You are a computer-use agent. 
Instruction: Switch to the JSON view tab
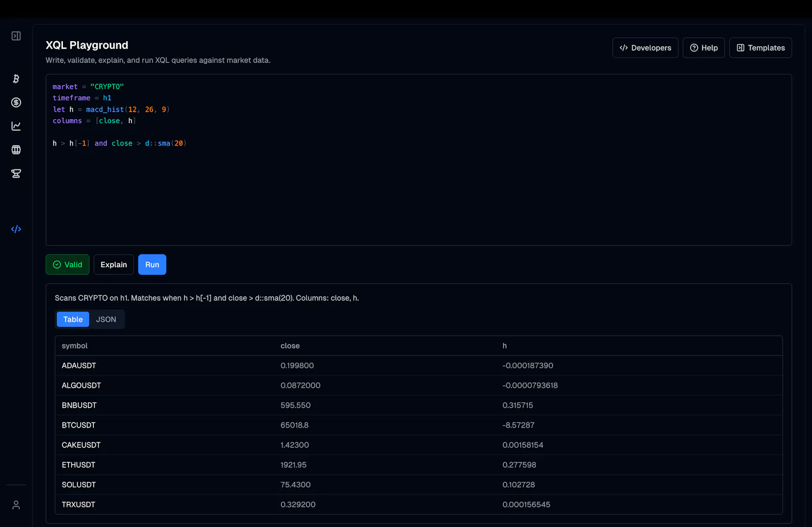(106, 320)
